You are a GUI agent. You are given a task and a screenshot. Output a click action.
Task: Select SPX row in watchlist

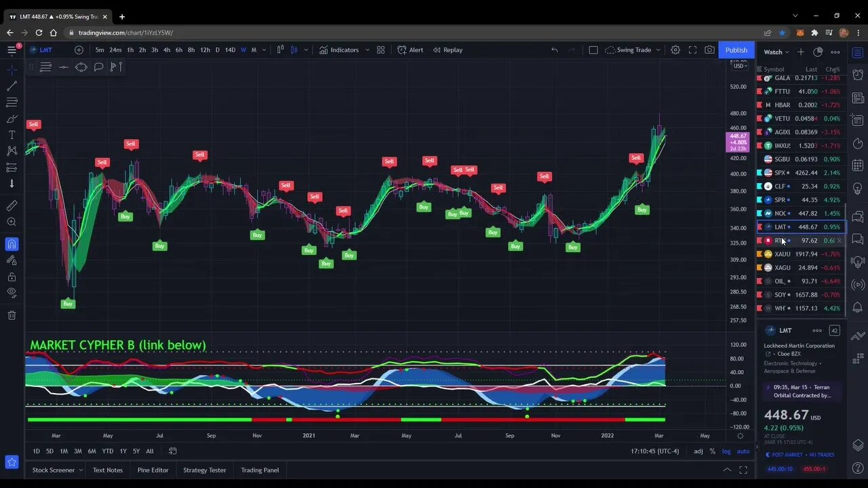800,173
